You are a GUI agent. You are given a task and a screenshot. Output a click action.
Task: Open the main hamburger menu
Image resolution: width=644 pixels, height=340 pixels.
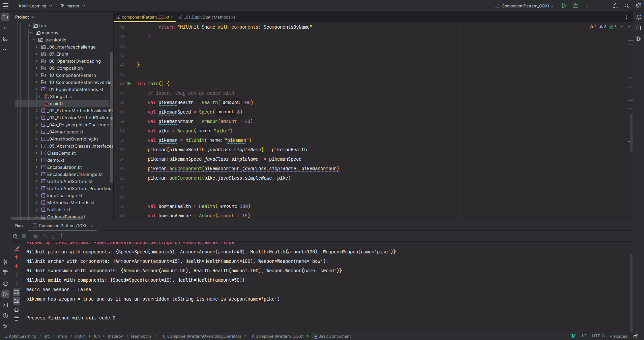[x=6, y=6]
